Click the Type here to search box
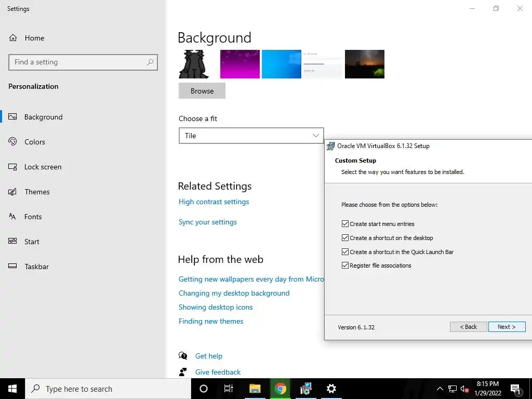Viewport: 532px width, 399px height. 108,389
